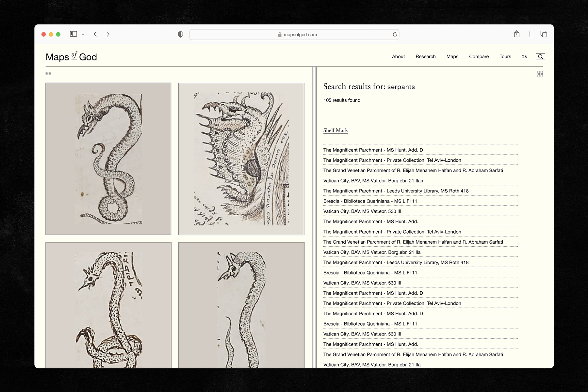Open a new browser tab

pos(530,34)
